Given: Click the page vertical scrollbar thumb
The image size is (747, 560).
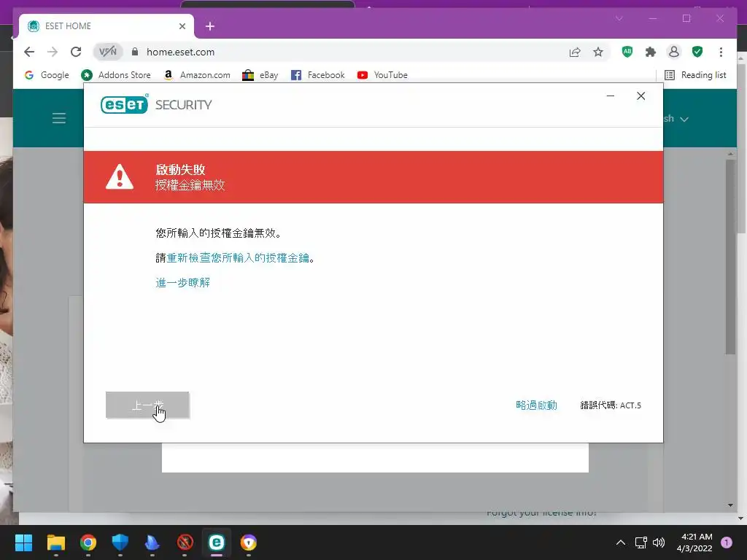Looking at the screenshot, I should pos(730,257).
